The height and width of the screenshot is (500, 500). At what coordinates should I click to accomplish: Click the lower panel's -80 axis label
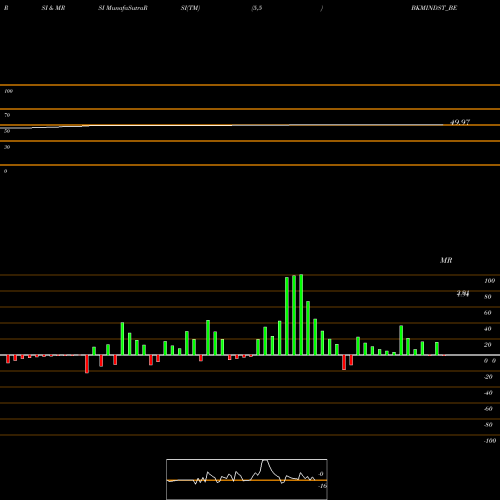[x=488, y=425]
